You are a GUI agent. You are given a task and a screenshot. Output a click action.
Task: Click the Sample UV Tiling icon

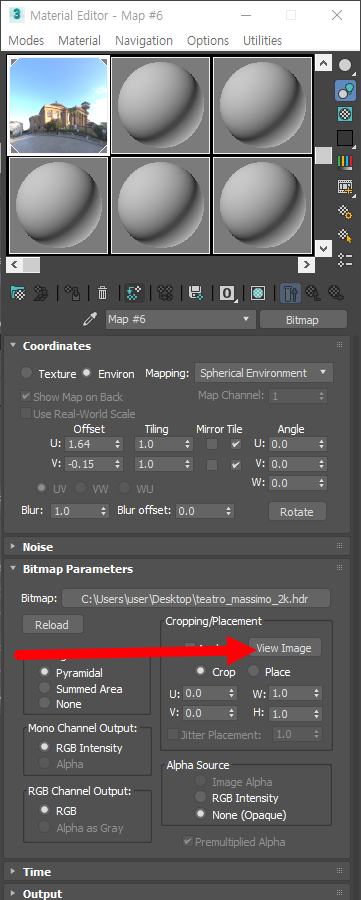point(345,138)
